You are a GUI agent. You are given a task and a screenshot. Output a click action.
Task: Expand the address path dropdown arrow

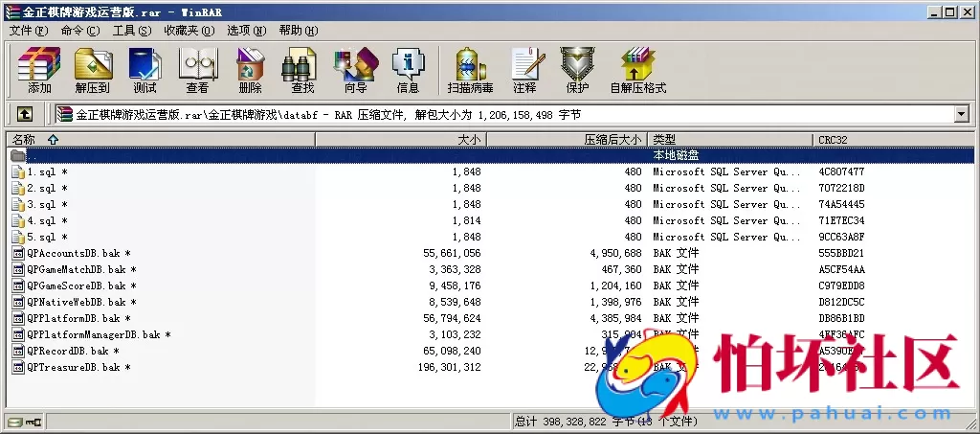pyautogui.click(x=961, y=114)
